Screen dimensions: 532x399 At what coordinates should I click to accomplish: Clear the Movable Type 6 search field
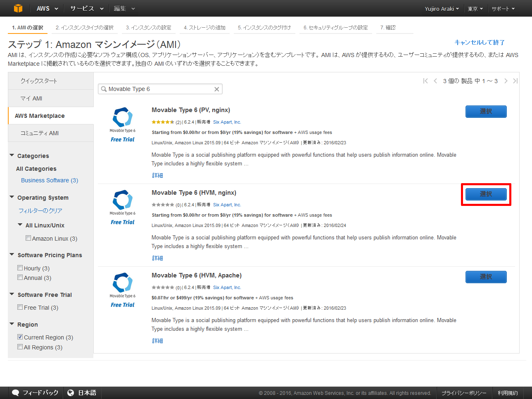click(x=216, y=89)
